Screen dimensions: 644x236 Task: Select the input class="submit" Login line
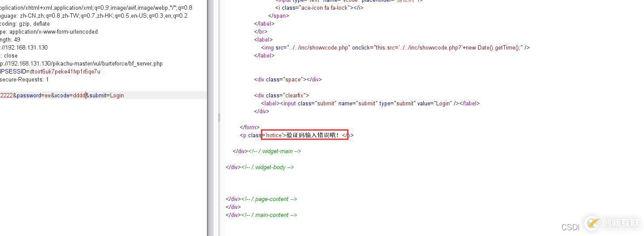370,104
